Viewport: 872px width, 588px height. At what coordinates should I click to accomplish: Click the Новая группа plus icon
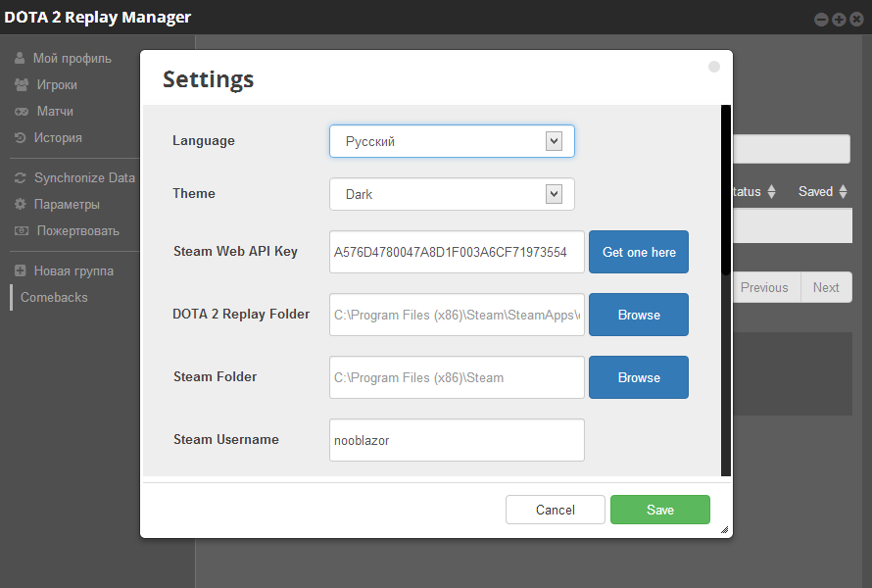pos(20,270)
